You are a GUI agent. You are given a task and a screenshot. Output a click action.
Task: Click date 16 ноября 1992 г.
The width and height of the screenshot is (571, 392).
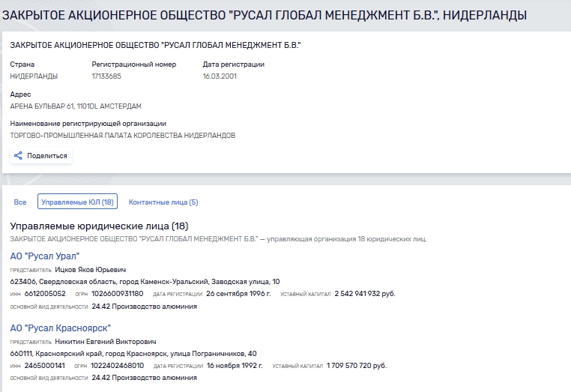pyautogui.click(x=235, y=366)
